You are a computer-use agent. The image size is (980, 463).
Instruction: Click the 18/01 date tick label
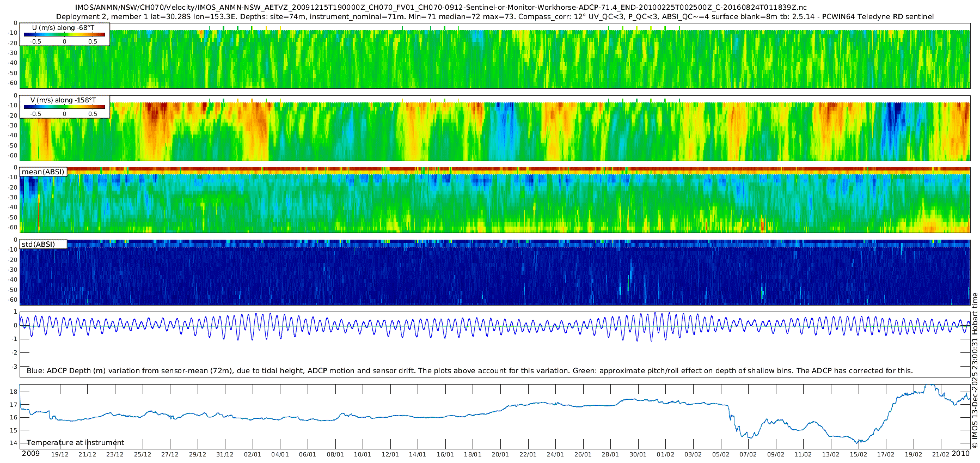[473, 454]
